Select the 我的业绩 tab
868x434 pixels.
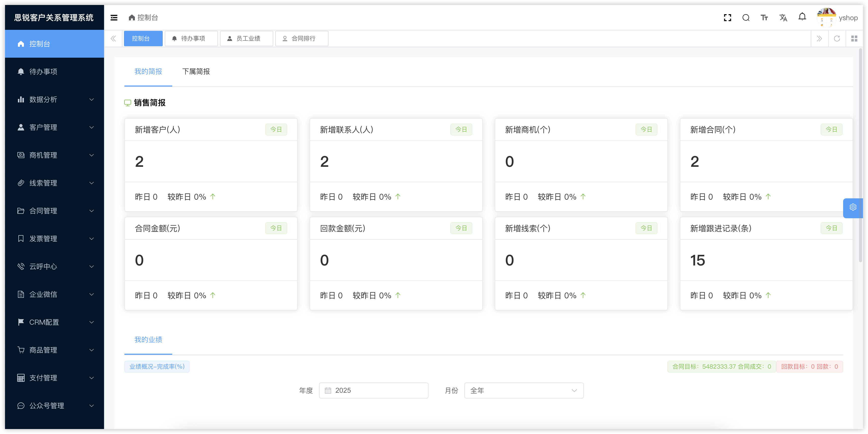pyautogui.click(x=148, y=339)
